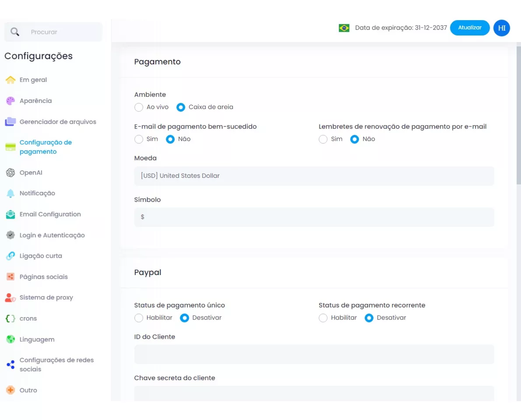Click the crons curly braces icon
The height and width of the screenshot is (420, 521).
coord(10,318)
